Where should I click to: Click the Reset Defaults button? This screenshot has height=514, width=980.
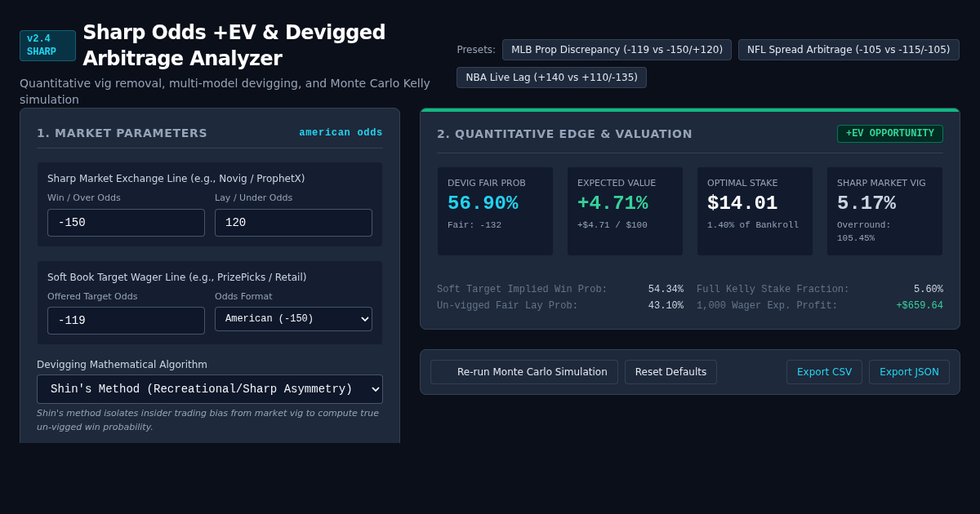pos(670,372)
